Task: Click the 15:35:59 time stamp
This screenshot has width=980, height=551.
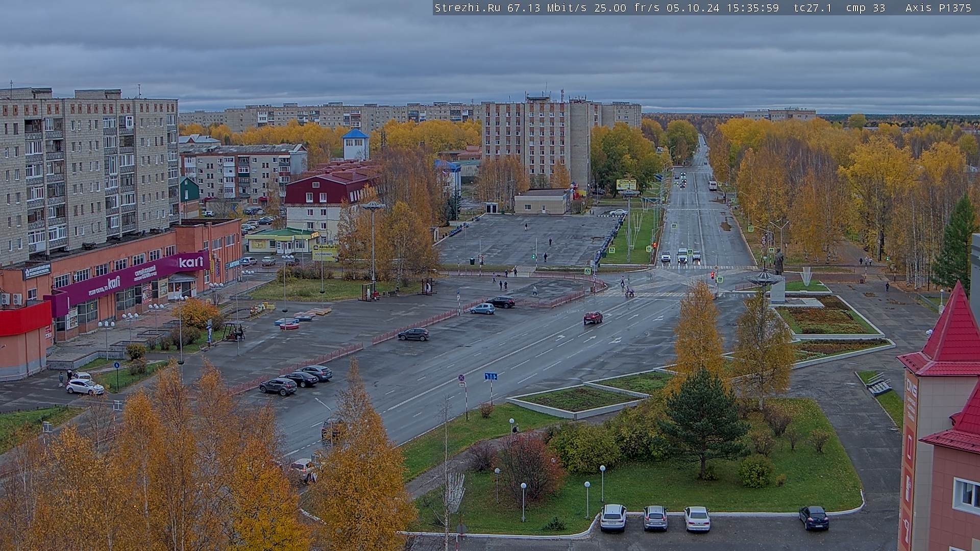Action: click(752, 8)
